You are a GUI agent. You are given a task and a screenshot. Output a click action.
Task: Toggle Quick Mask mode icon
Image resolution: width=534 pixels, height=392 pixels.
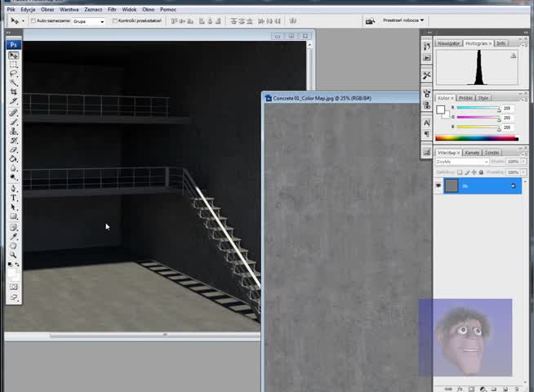pos(14,287)
